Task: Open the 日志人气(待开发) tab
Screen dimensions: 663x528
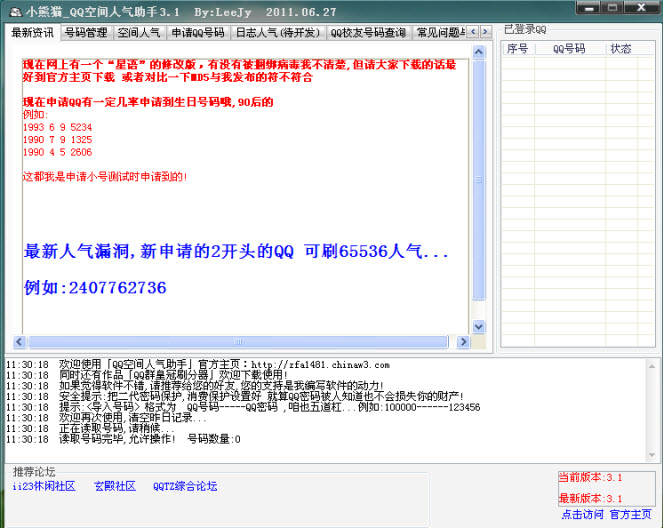Action: 278,33
